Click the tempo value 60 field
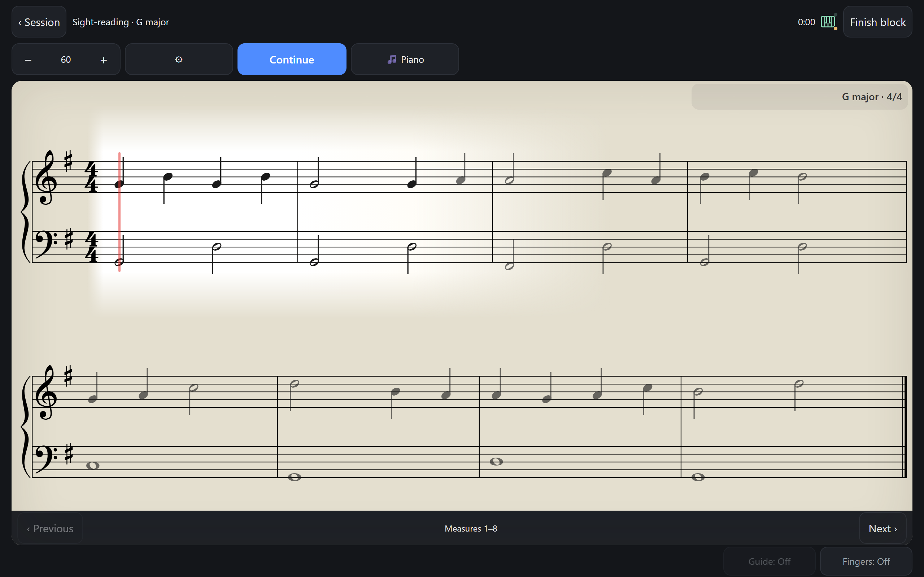The image size is (924, 577). tap(66, 60)
